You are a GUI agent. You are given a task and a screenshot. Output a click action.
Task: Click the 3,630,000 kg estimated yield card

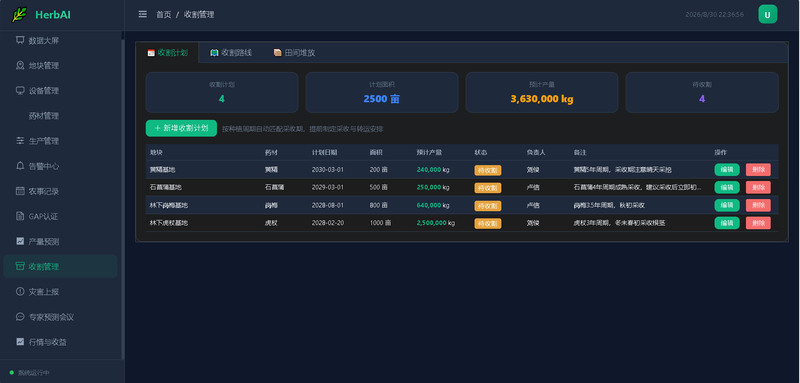coord(542,92)
